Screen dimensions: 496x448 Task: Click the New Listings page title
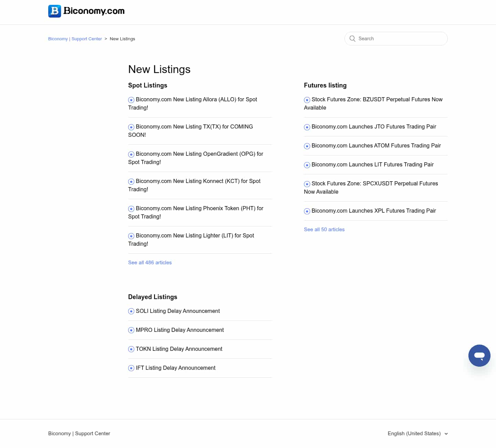pos(159,69)
